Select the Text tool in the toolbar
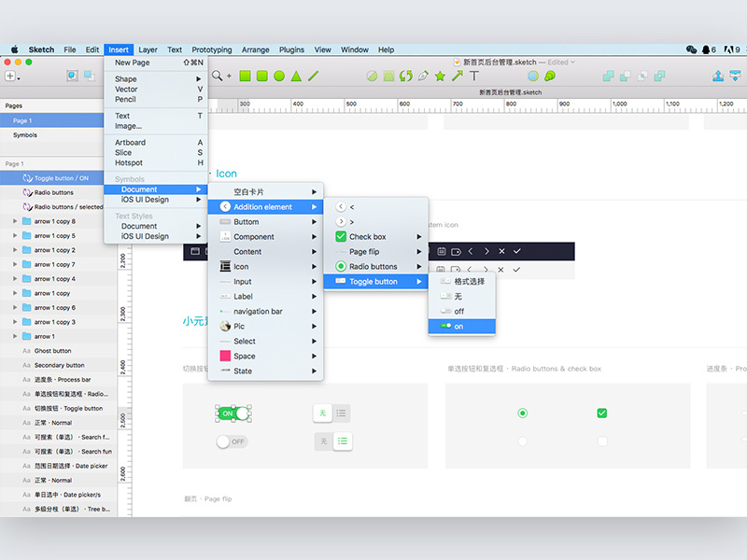This screenshot has width=747, height=560. pos(473,77)
